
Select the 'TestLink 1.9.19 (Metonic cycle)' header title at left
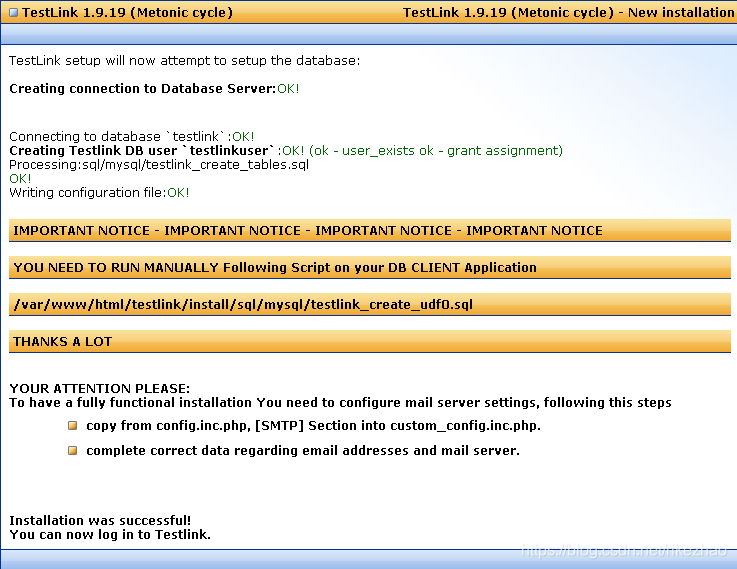pos(127,13)
